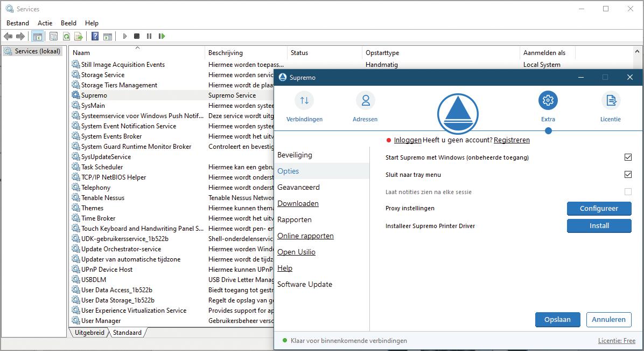Pause the selected service with pause icon
Viewport: 644px width, 351px height.
point(149,36)
